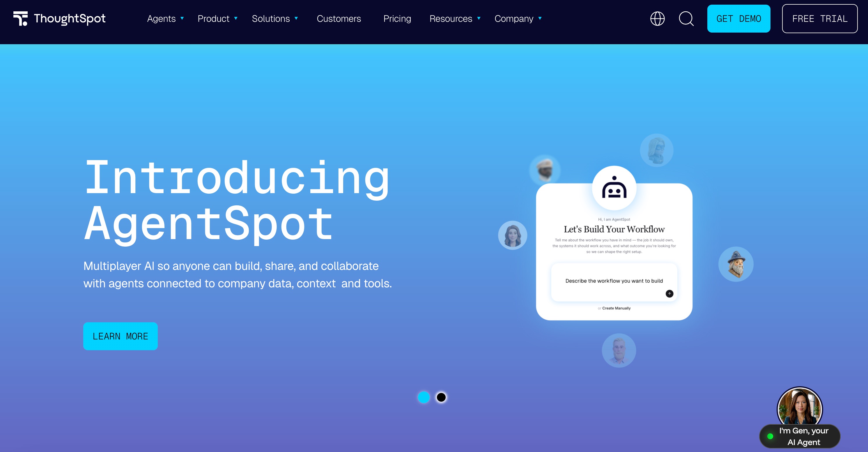The height and width of the screenshot is (452, 868).
Task: Go to the Pricing page
Action: tap(397, 19)
